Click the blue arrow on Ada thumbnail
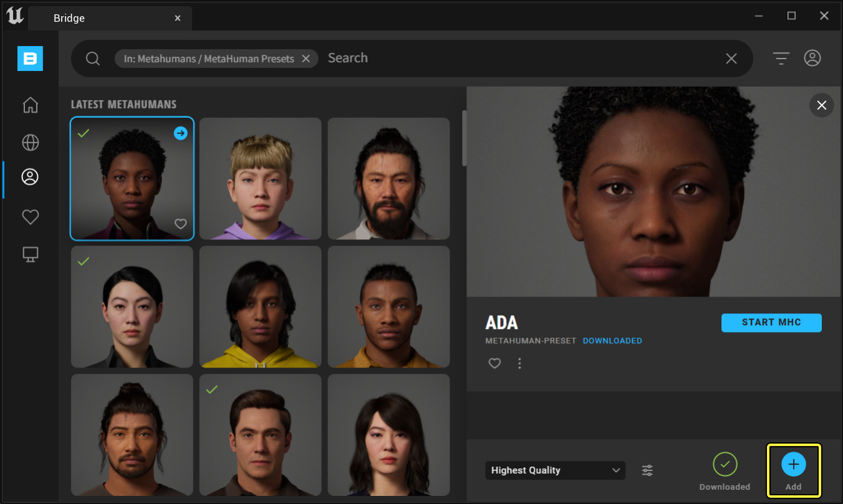Screen dimensions: 843x504 pyautogui.click(x=180, y=133)
